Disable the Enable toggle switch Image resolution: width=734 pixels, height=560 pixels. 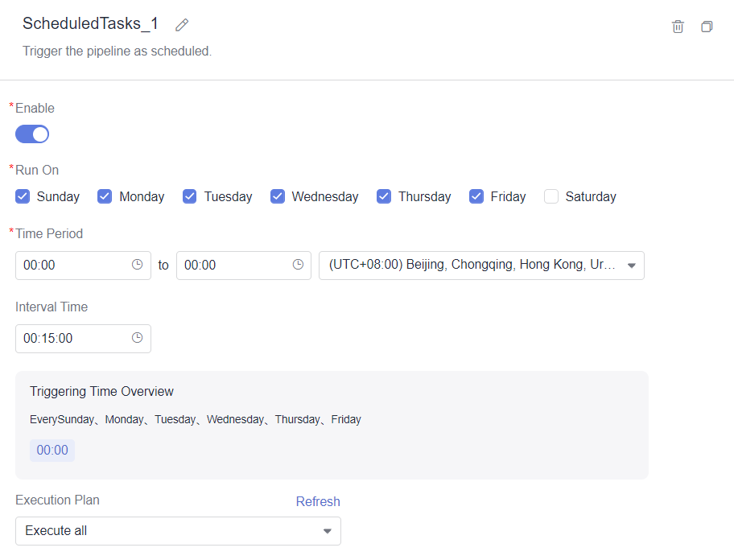point(32,134)
